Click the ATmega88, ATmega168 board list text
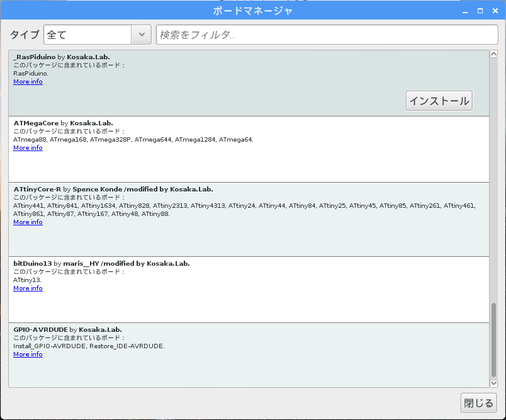 tap(133, 140)
